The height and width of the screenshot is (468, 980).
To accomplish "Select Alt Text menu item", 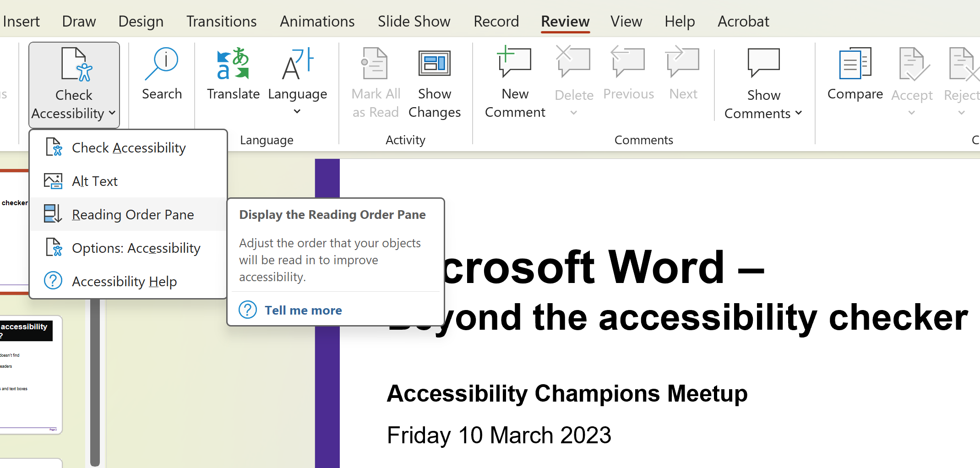I will [129, 181].
